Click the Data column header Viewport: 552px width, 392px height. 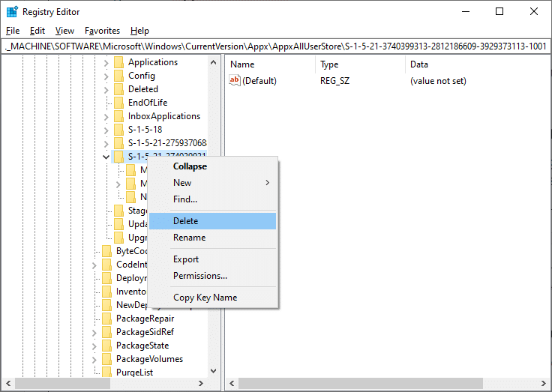click(x=478, y=64)
